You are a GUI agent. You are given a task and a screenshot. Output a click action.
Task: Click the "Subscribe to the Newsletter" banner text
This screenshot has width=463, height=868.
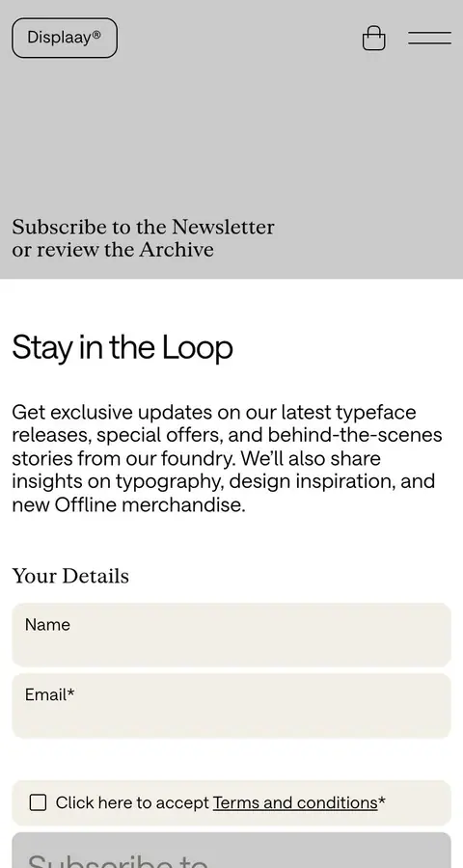point(143,227)
